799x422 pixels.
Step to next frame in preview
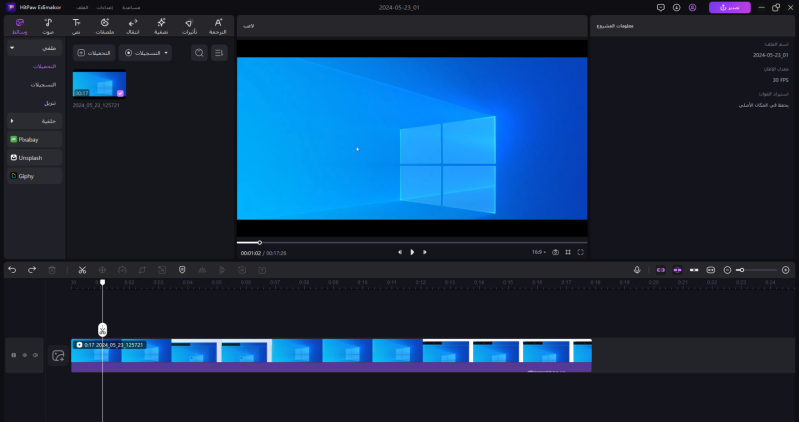(x=424, y=252)
